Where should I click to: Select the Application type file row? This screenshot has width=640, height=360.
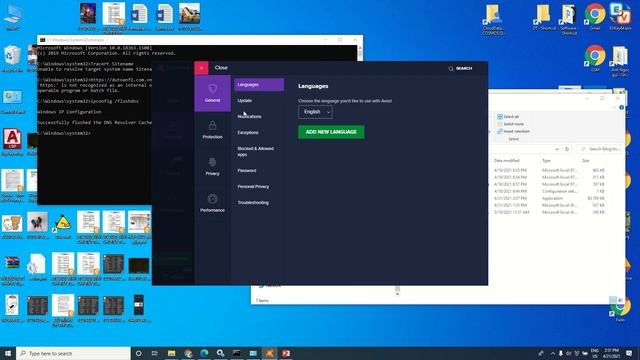tap(549, 198)
